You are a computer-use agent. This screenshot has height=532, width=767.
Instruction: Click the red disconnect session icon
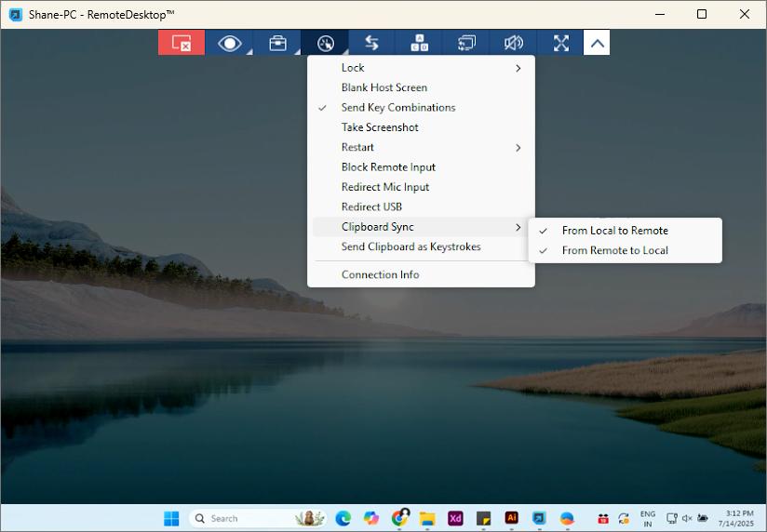(182, 43)
